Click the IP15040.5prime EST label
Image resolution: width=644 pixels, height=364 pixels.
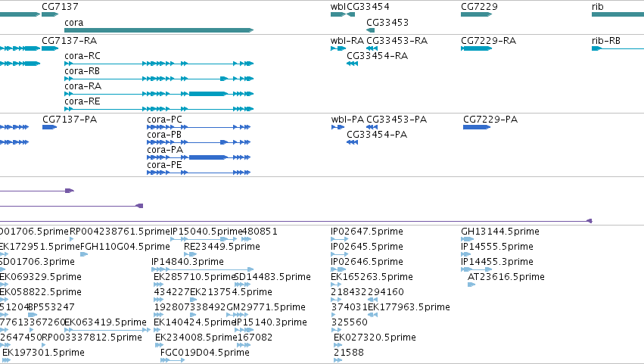pos(207,232)
